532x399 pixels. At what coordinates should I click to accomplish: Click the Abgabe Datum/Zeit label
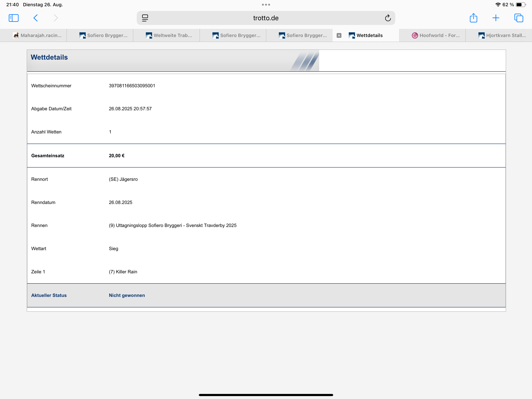[x=51, y=109]
